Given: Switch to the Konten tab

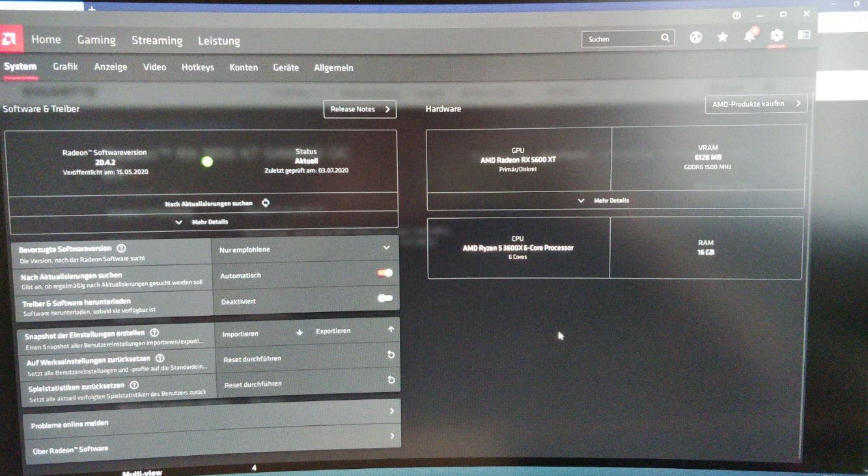Looking at the screenshot, I should coord(244,68).
